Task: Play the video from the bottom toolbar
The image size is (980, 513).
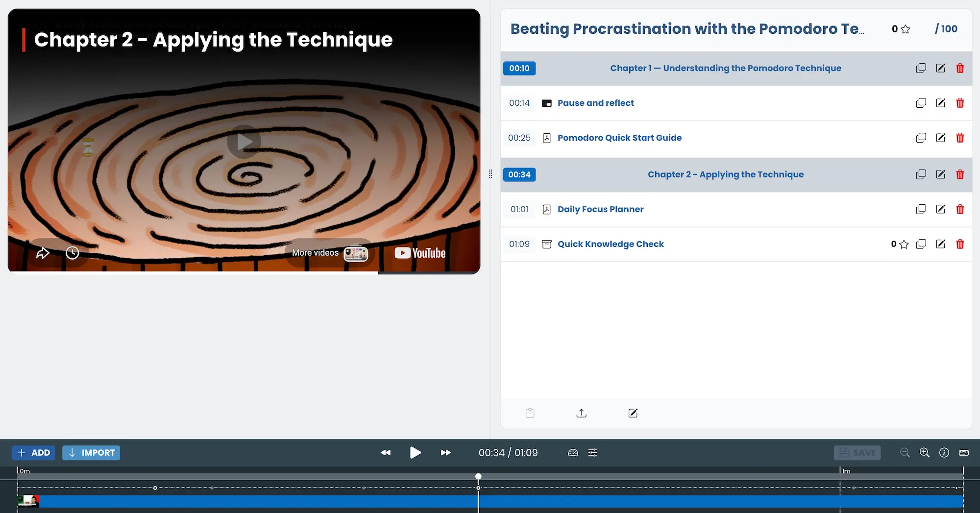Action: [x=415, y=452]
